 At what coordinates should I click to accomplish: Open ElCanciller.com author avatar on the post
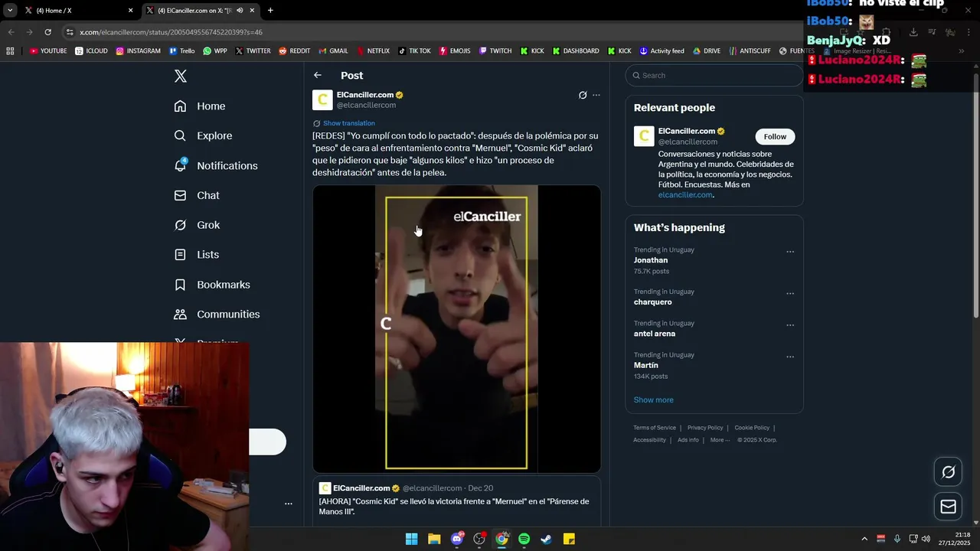point(322,100)
